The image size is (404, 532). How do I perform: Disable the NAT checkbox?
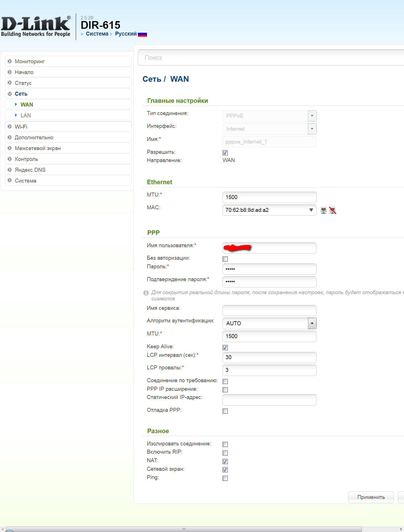[x=225, y=461]
